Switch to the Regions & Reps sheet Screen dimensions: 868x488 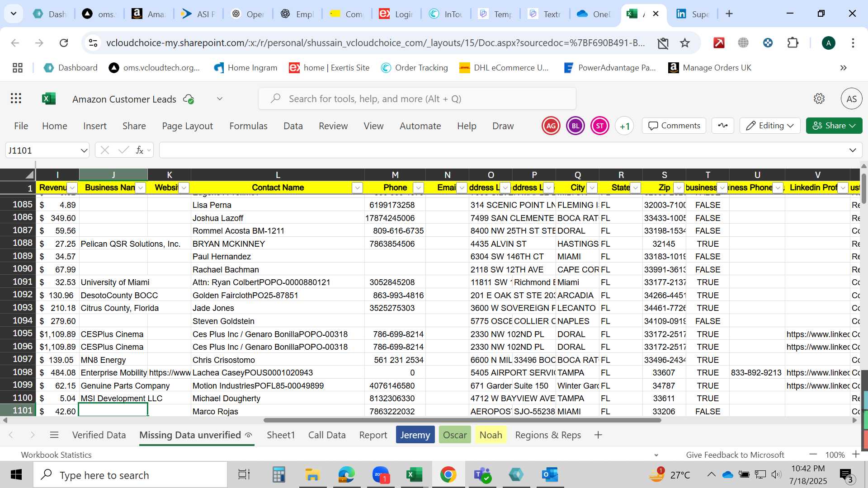pos(548,435)
